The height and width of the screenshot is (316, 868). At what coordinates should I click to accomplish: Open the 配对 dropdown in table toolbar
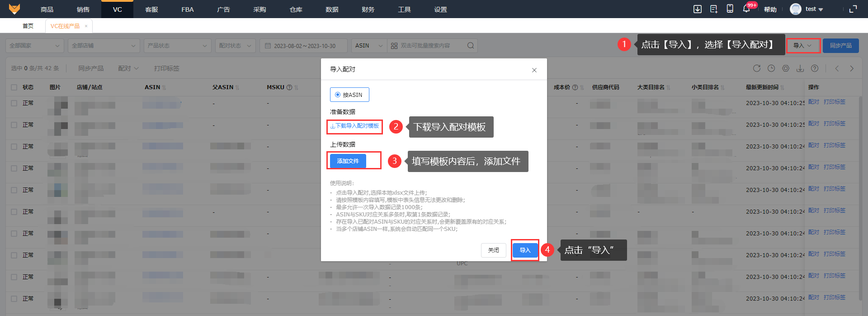pos(128,68)
